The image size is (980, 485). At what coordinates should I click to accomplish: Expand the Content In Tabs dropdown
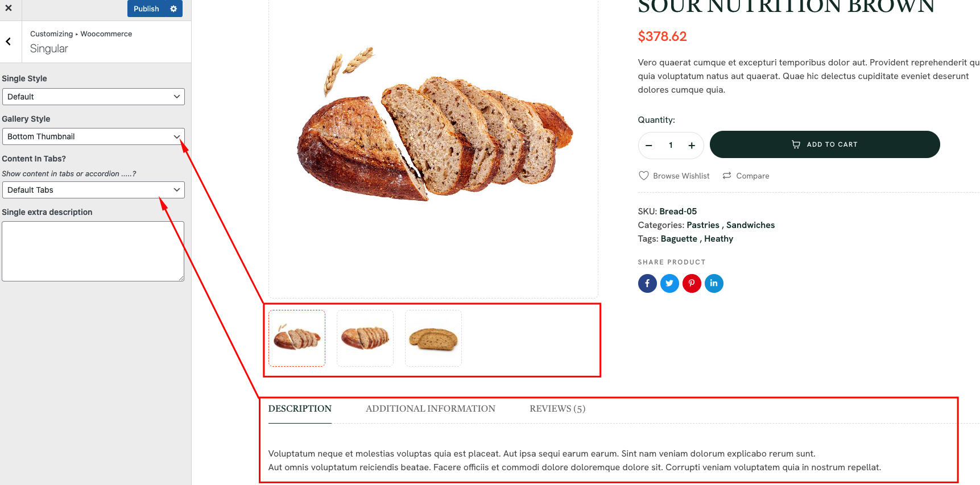[93, 190]
